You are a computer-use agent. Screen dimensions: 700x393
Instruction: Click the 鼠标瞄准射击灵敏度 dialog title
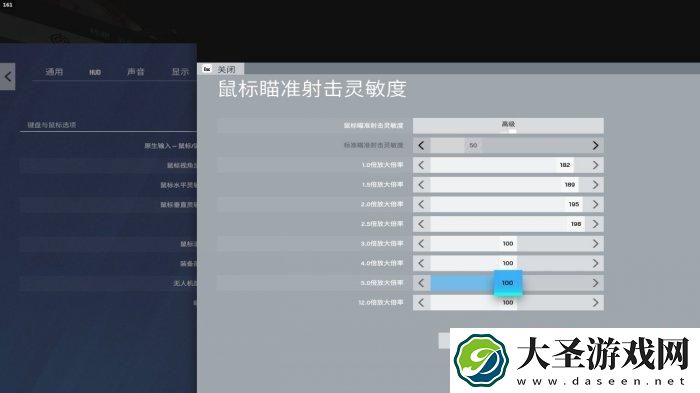pos(312,89)
